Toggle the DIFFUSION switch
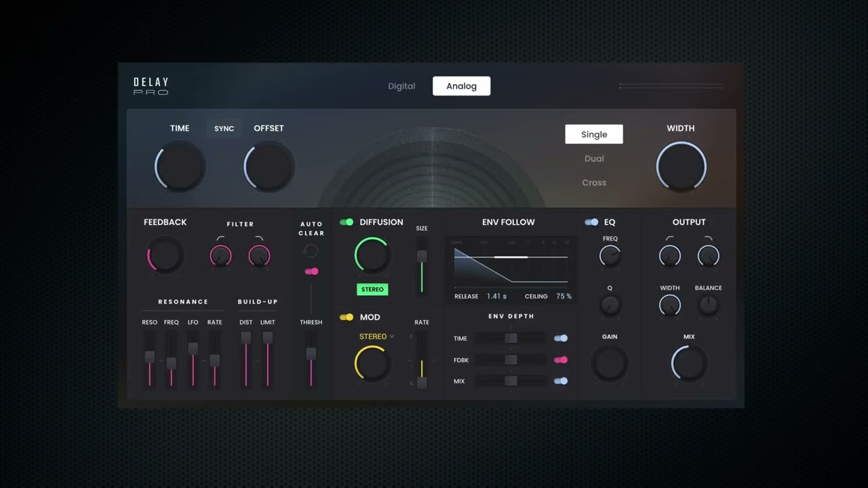Viewport: 868px width, 488px height. coord(347,222)
